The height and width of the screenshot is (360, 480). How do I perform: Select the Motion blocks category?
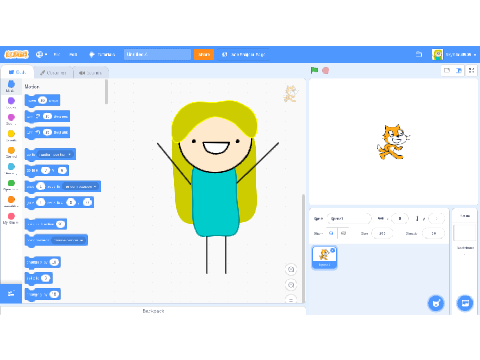[x=11, y=86]
